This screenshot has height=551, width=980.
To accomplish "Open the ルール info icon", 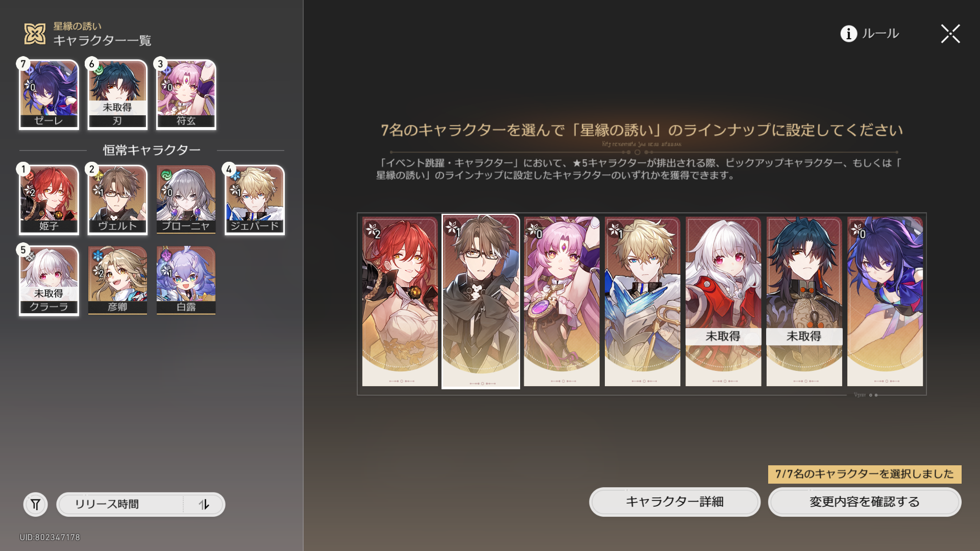I will [x=848, y=34].
